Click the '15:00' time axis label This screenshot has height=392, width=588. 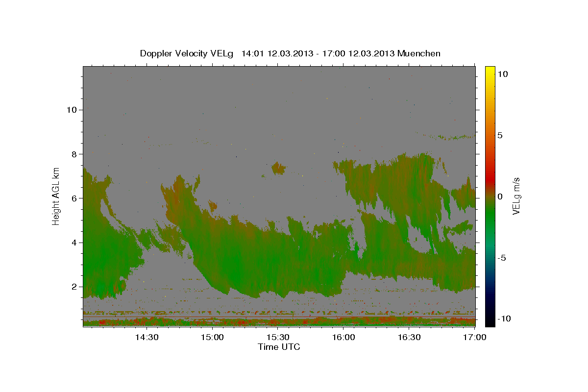pos(212,338)
